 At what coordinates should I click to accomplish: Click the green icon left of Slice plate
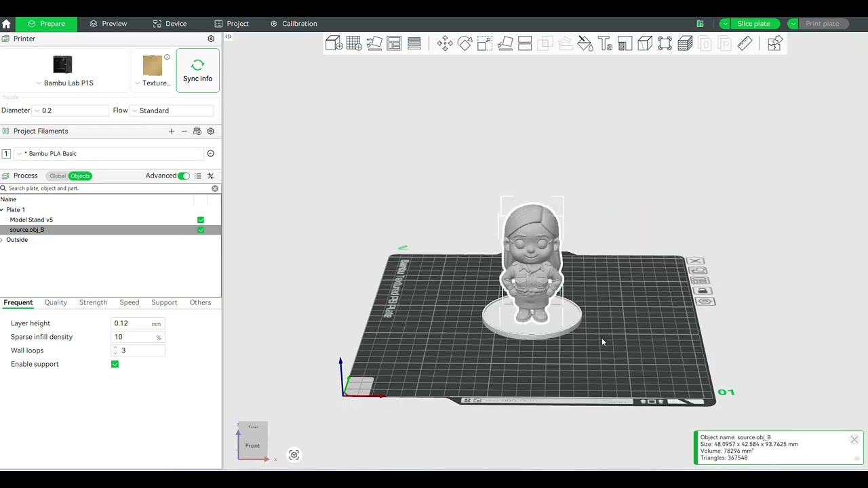(x=700, y=24)
